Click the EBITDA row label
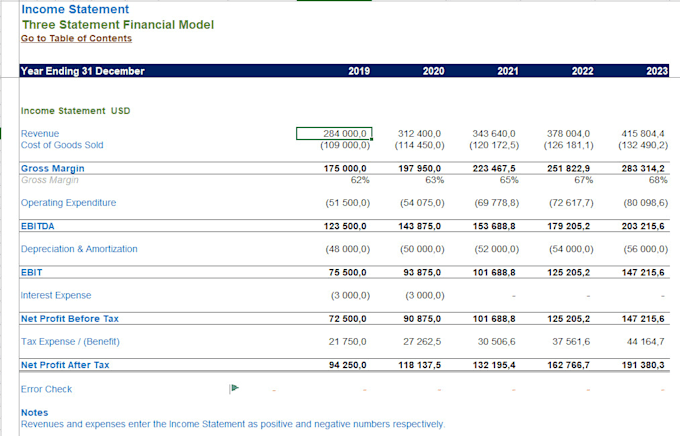 click(38, 226)
